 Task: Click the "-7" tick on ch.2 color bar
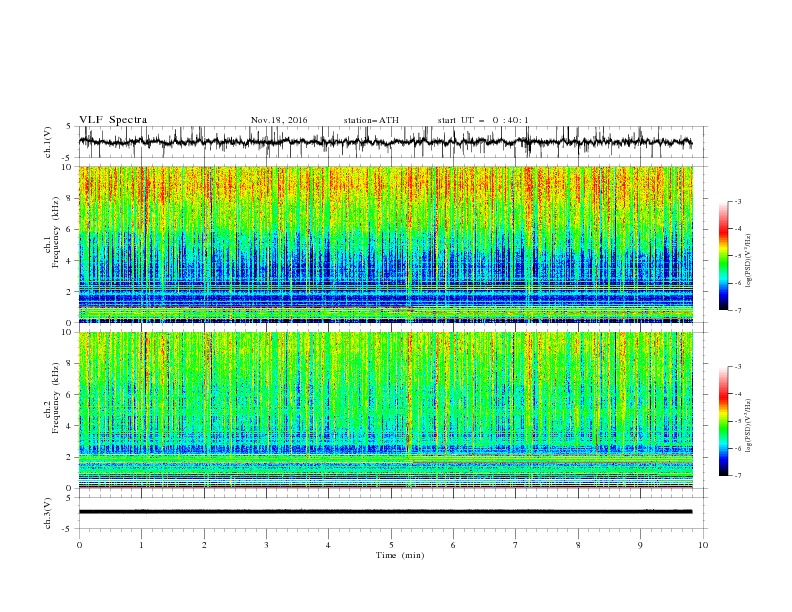pos(737,475)
